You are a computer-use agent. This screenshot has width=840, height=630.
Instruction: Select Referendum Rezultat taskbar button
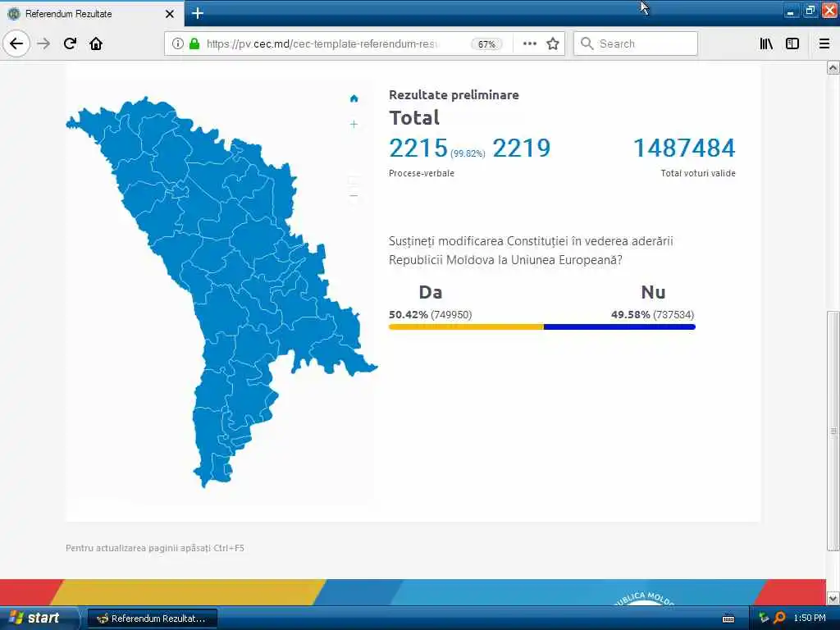(152, 619)
